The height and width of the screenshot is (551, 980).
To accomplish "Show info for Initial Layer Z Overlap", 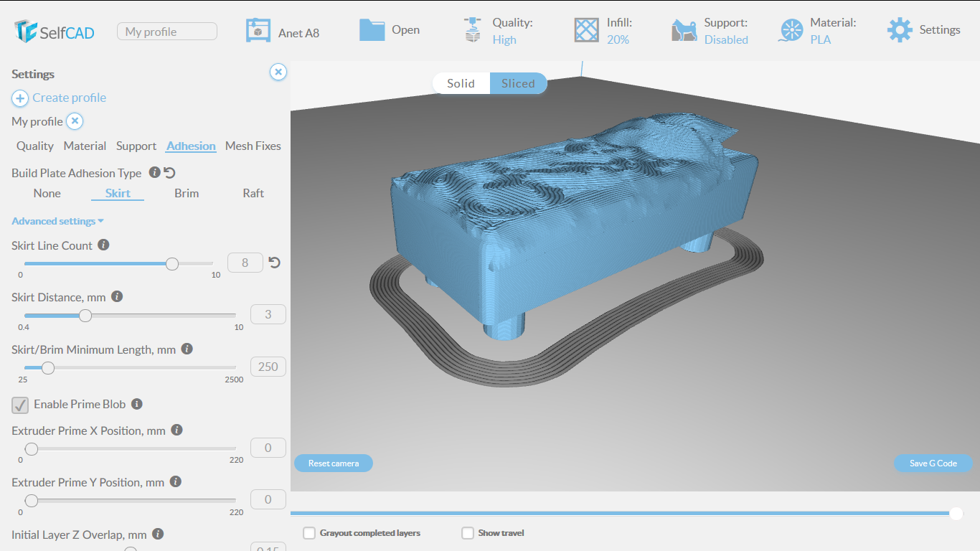I will coord(158,534).
